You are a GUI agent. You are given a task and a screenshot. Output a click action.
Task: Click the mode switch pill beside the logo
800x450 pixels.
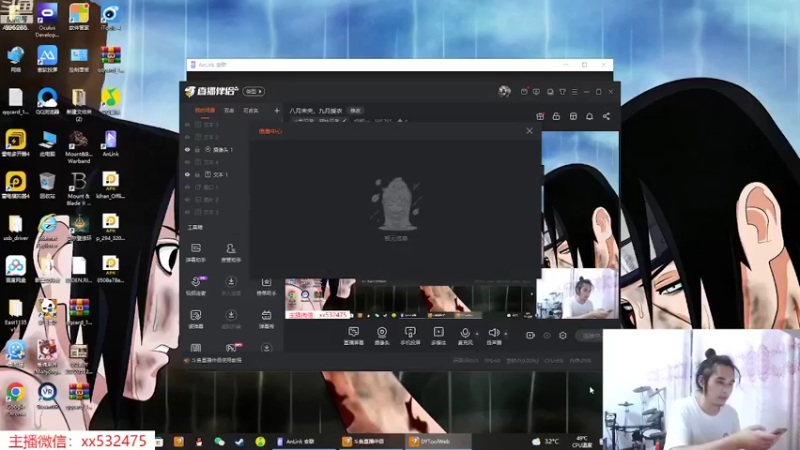[x=254, y=91]
